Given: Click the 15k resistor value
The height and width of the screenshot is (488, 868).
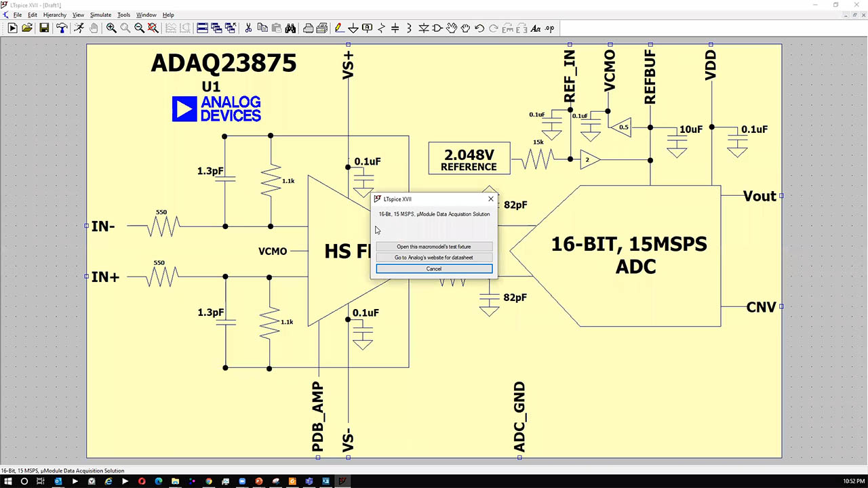Looking at the screenshot, I should [538, 142].
